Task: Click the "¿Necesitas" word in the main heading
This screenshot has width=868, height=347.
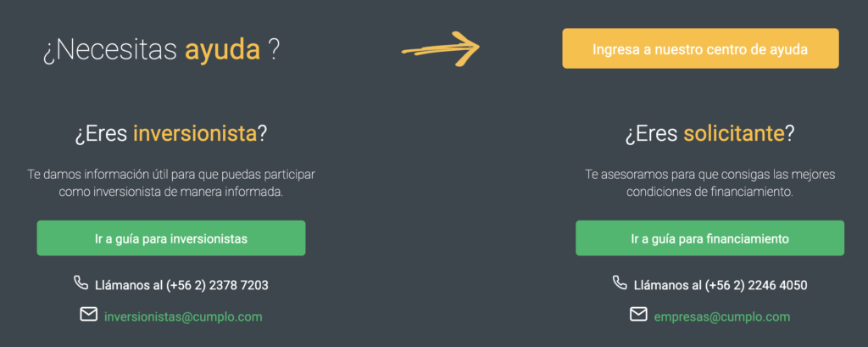Action: click(x=110, y=50)
